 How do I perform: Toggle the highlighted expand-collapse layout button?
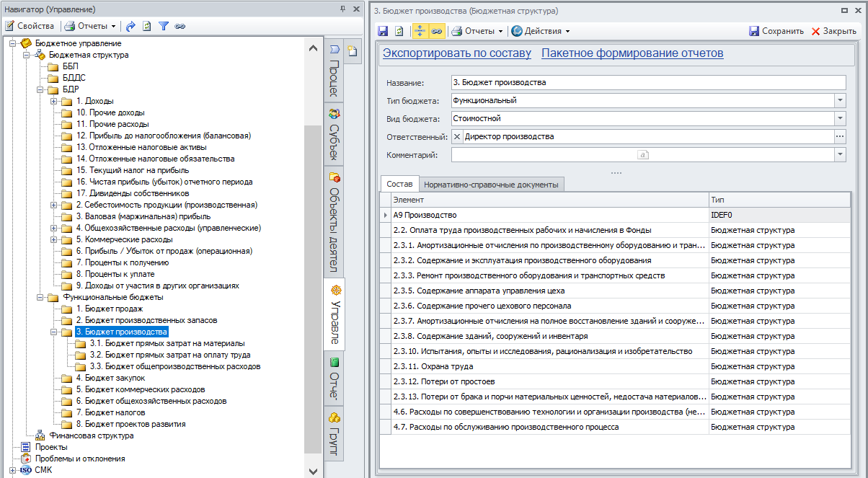click(420, 31)
